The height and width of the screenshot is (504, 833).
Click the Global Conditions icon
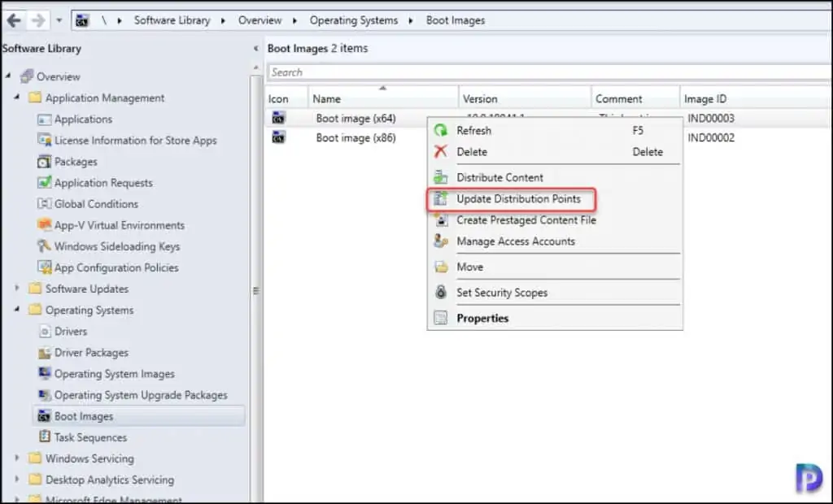44,204
